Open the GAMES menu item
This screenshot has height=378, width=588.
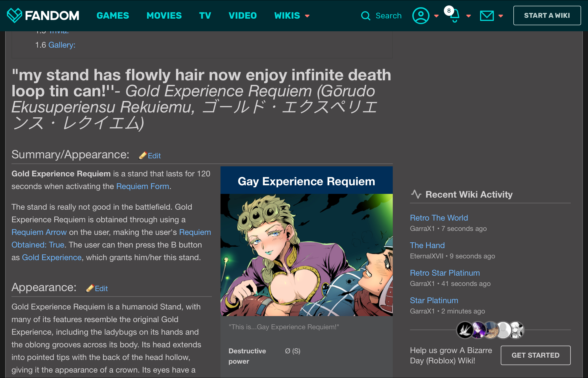coord(113,15)
